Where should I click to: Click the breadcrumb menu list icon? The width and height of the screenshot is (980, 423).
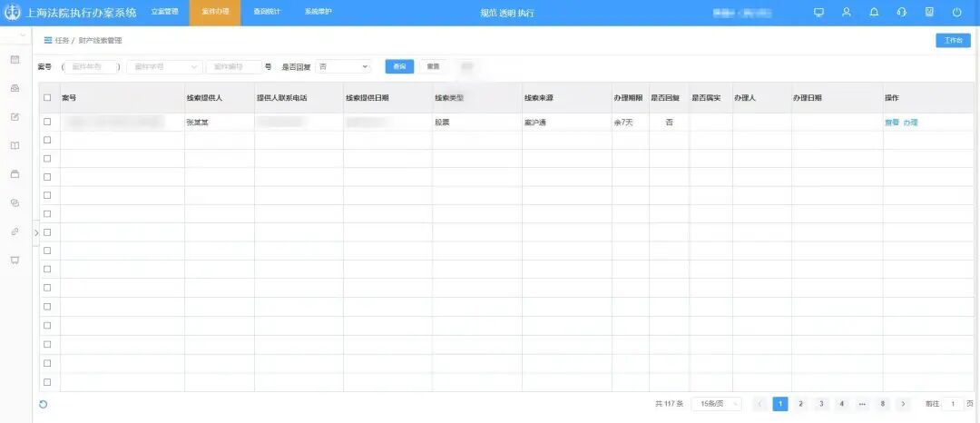(x=47, y=41)
